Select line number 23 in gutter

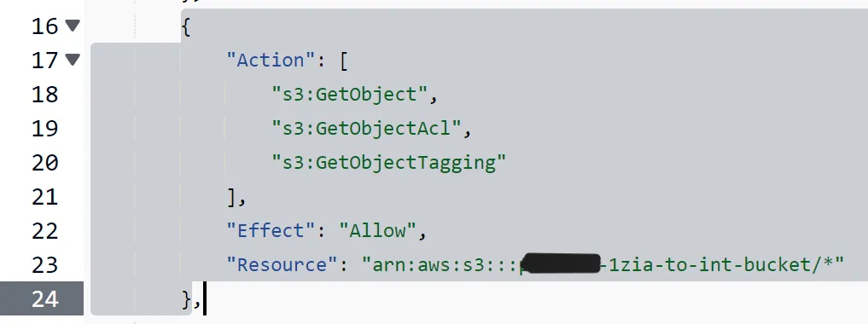[45, 265]
